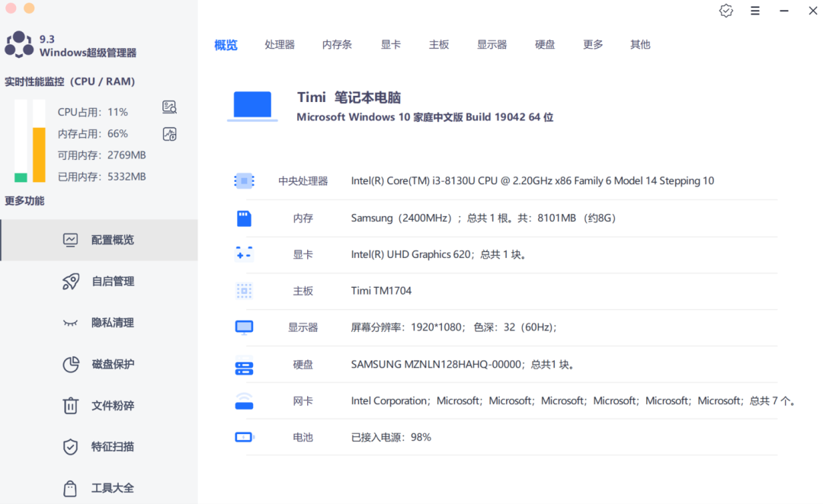The image size is (823, 504).
Task: Open 特征扫描 in the sidebar
Action: (99, 447)
